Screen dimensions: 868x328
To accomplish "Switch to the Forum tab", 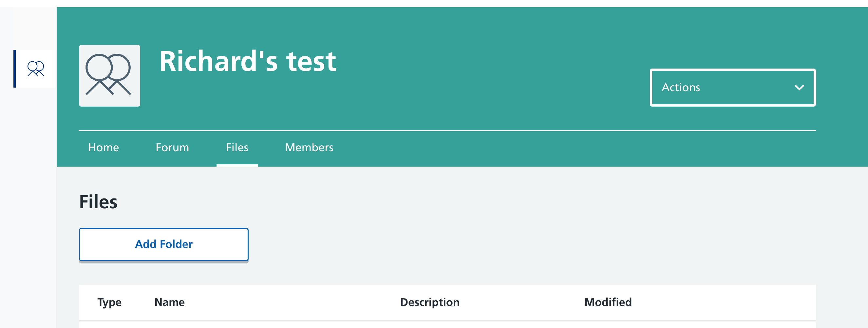I will point(172,148).
